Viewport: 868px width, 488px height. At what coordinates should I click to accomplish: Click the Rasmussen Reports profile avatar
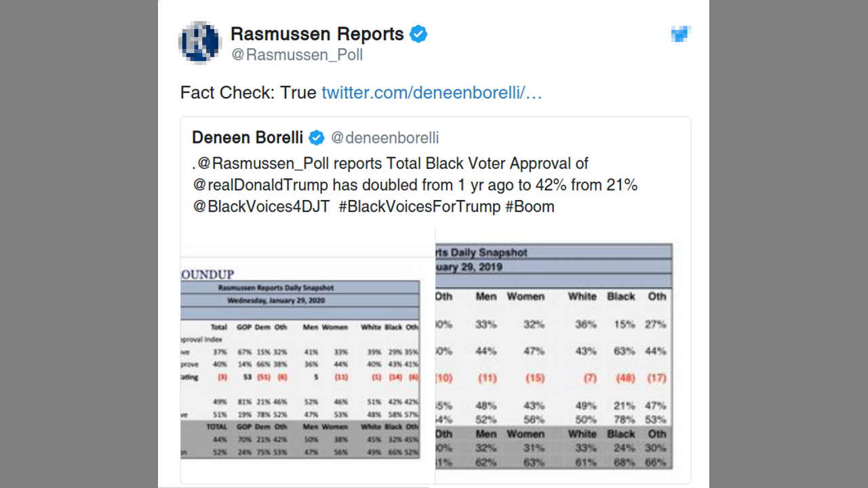[200, 43]
